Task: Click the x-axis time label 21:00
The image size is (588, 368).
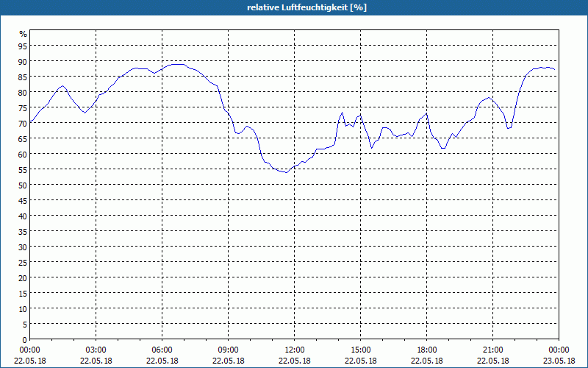Action: coord(492,350)
